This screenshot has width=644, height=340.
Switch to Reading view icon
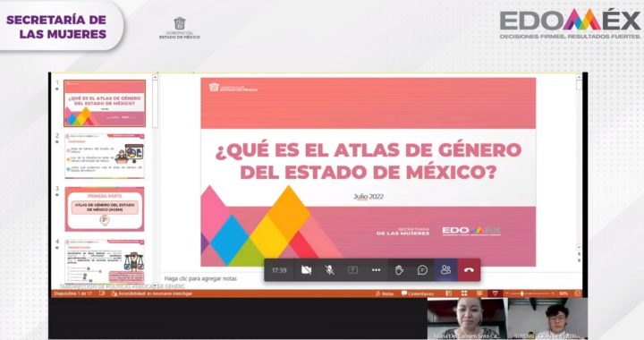pyautogui.click(x=479, y=293)
